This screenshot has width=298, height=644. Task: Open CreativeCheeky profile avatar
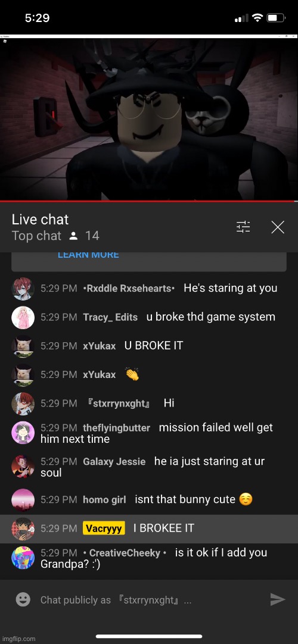[x=23, y=557]
